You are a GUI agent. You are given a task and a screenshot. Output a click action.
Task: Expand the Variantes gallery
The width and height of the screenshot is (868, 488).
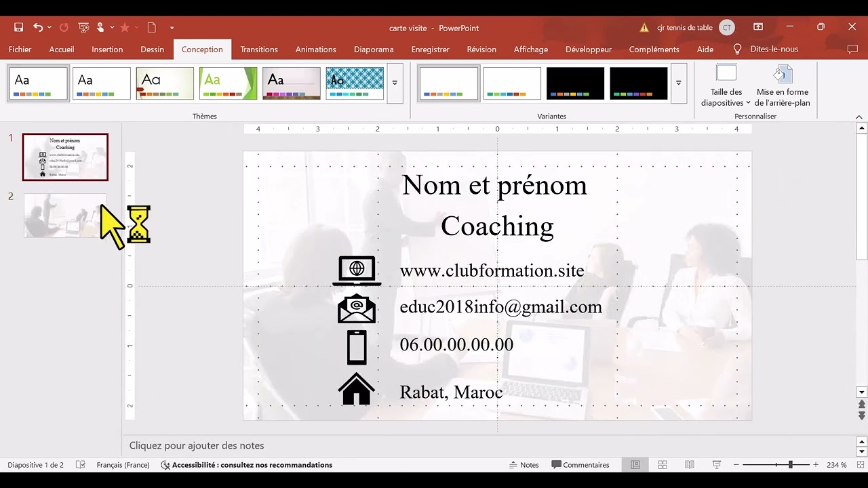[679, 83]
